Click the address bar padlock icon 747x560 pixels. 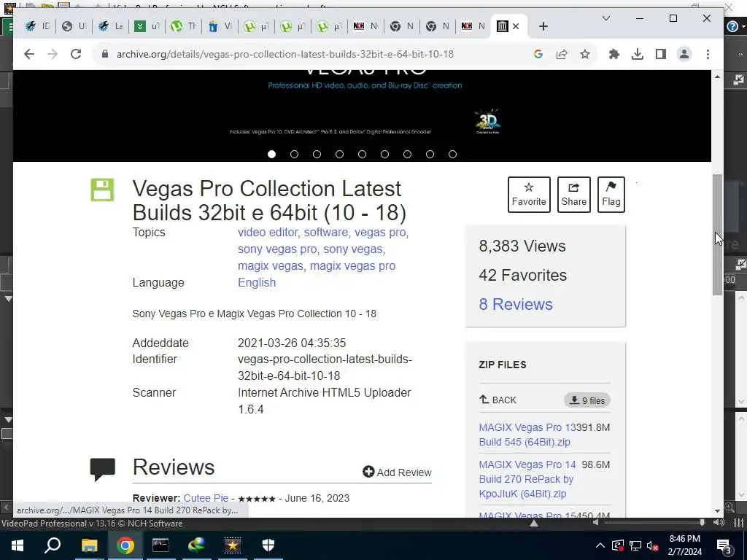105,54
